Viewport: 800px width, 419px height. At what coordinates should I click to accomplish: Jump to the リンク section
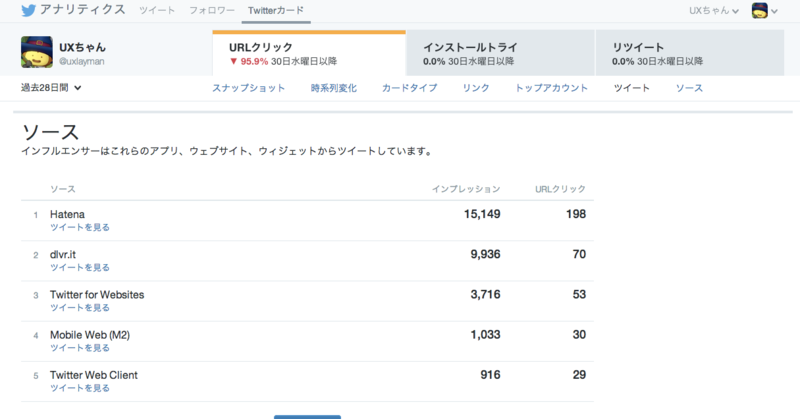(476, 88)
